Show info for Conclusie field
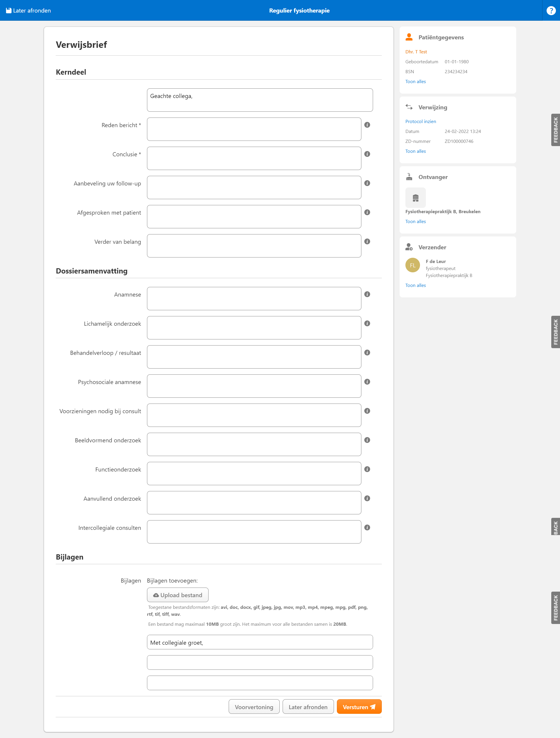The width and height of the screenshot is (560, 738). (367, 154)
